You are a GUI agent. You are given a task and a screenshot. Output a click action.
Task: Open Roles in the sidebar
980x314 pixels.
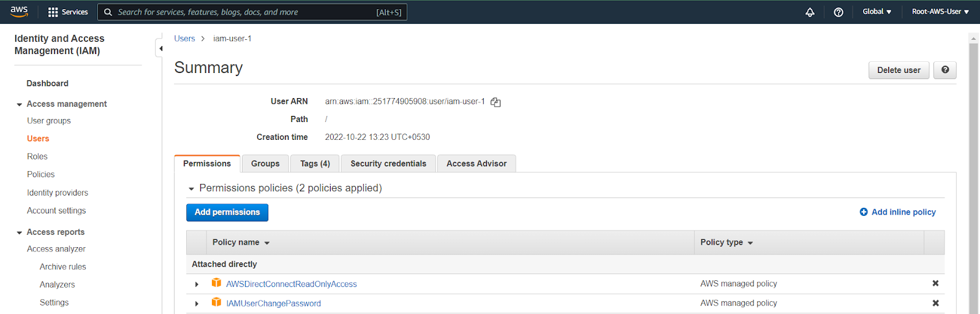tap(37, 156)
